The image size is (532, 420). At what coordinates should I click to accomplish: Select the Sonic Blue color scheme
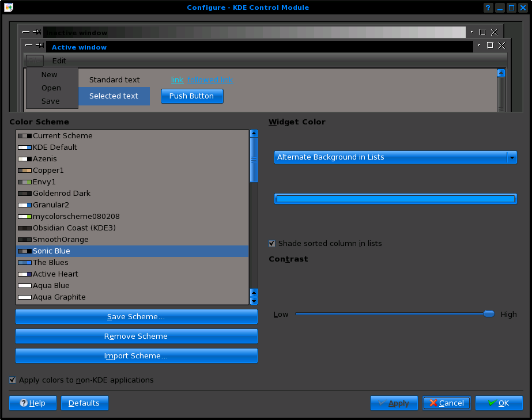[133, 251]
